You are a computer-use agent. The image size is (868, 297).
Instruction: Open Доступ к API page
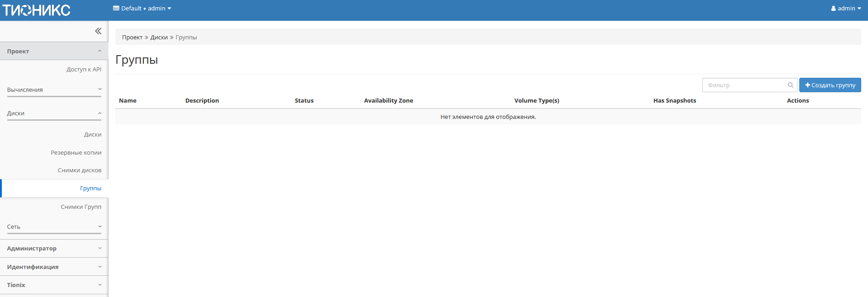[84, 70]
